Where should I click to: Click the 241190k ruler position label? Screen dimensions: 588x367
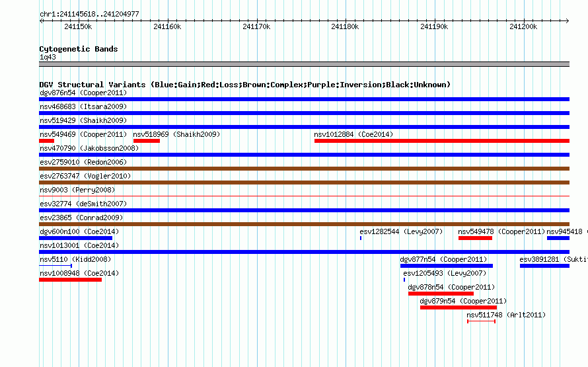tap(434, 26)
